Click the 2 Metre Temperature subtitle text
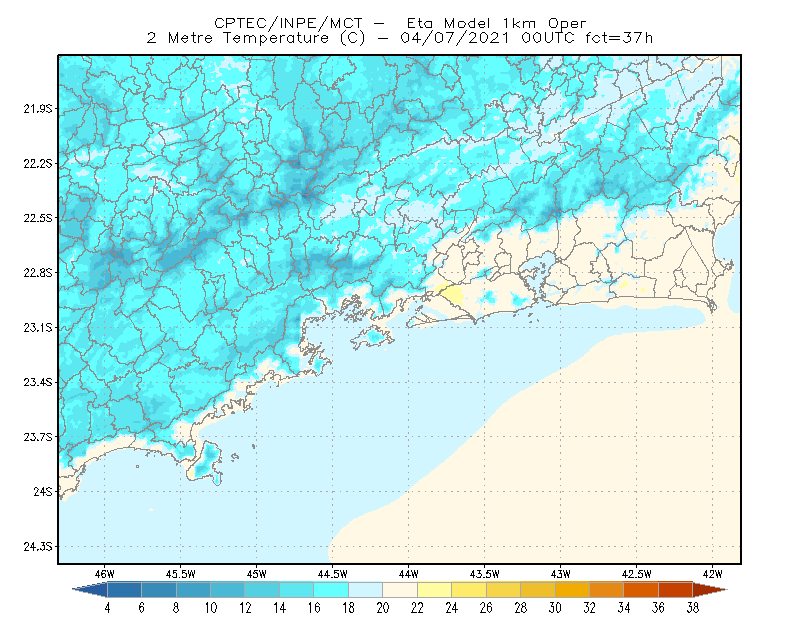 (237, 38)
